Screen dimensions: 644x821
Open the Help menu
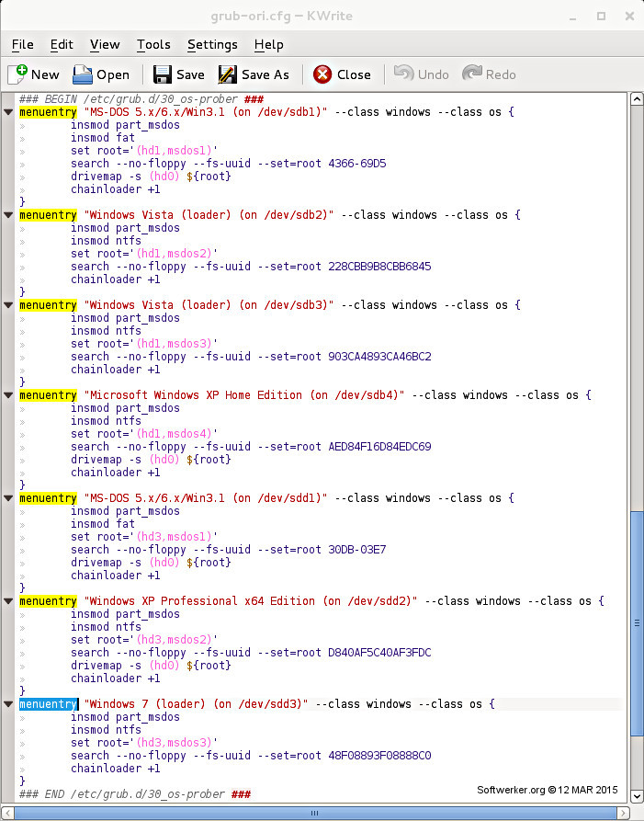coord(268,44)
